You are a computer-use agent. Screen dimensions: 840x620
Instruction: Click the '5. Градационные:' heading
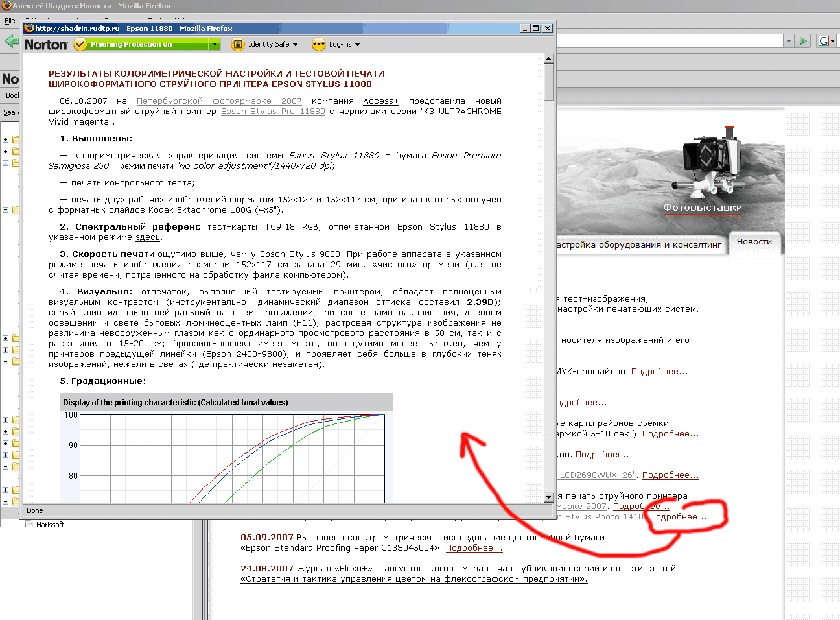coord(103,381)
